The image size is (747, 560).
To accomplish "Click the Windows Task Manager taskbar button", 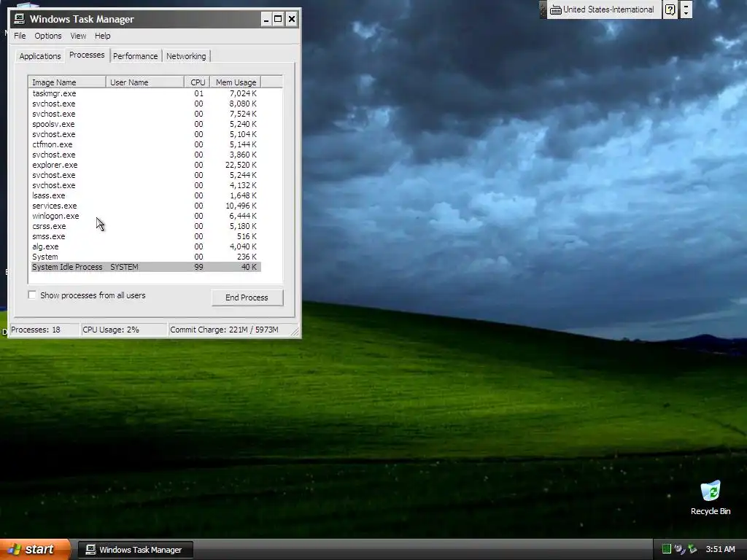I will [x=136, y=550].
